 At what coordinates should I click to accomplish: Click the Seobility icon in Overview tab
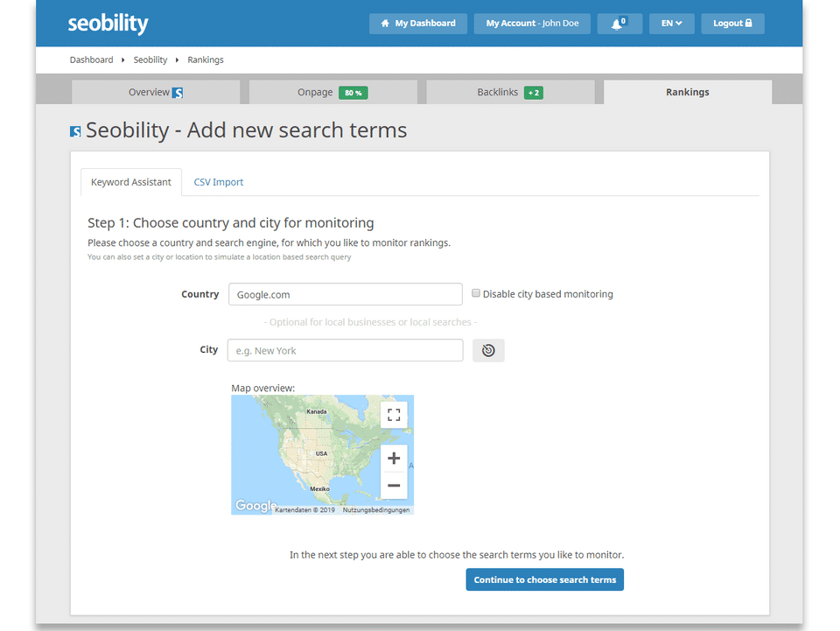click(x=178, y=93)
